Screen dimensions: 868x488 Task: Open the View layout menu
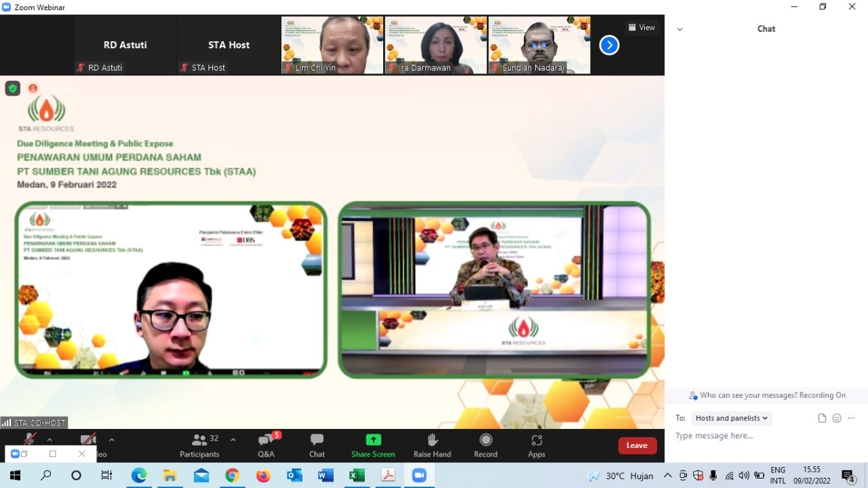642,28
